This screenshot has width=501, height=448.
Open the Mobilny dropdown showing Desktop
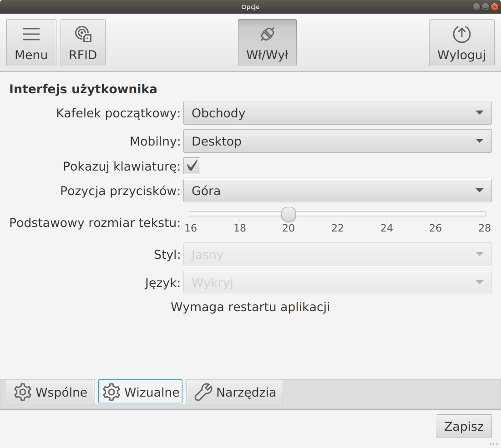pyautogui.click(x=337, y=141)
